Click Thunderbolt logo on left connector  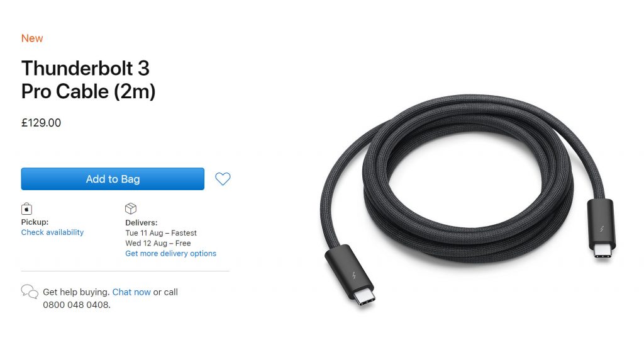point(354,275)
